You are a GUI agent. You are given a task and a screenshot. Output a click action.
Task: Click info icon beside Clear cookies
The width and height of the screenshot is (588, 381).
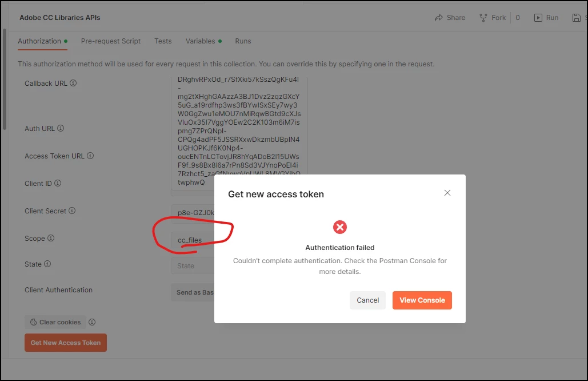(x=92, y=322)
